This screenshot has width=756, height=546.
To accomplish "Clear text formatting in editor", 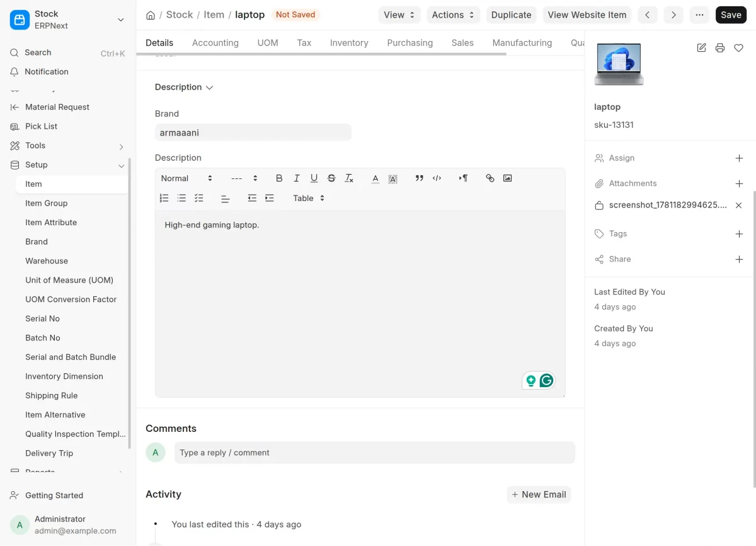I will click(349, 178).
